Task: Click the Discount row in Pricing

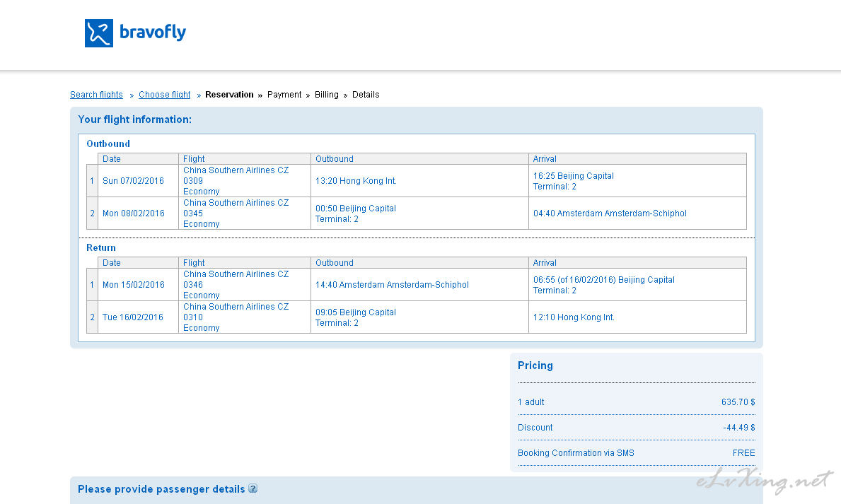Action: click(636, 428)
